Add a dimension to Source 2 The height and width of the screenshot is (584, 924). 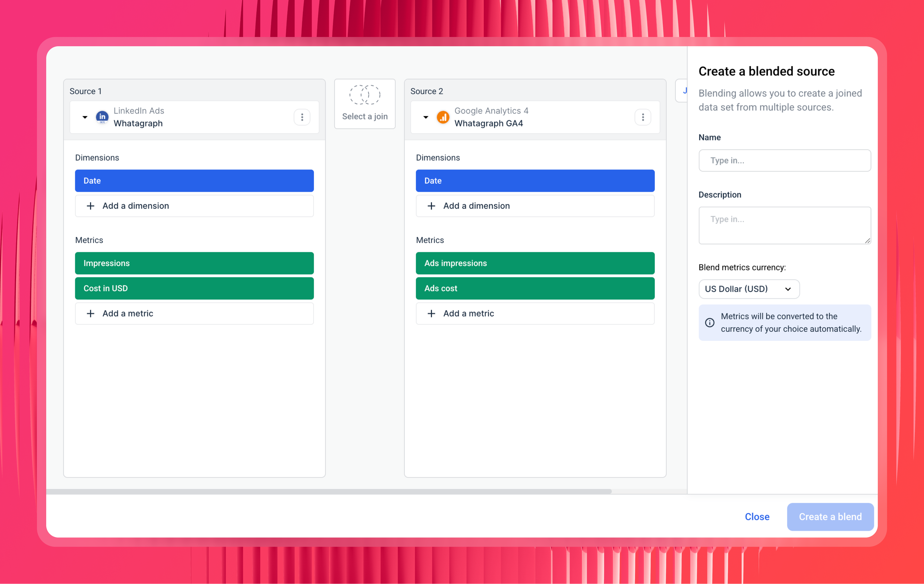click(x=535, y=206)
